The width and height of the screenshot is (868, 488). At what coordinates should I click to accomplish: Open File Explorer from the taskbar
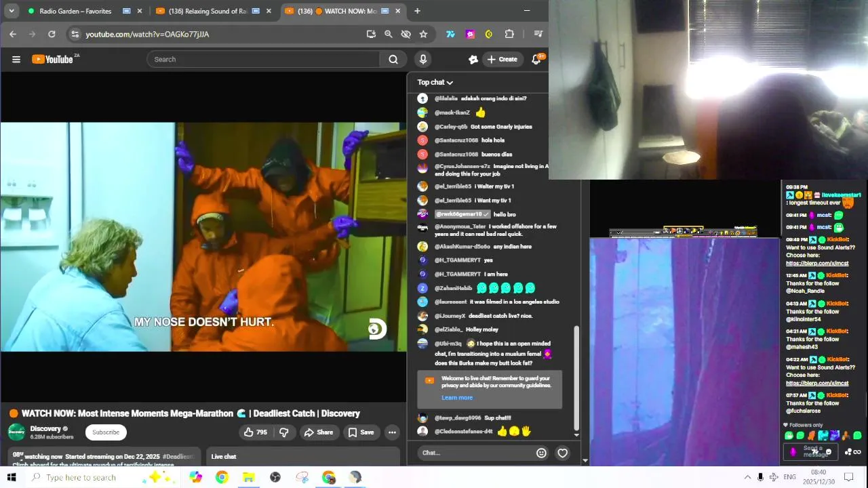(x=248, y=477)
